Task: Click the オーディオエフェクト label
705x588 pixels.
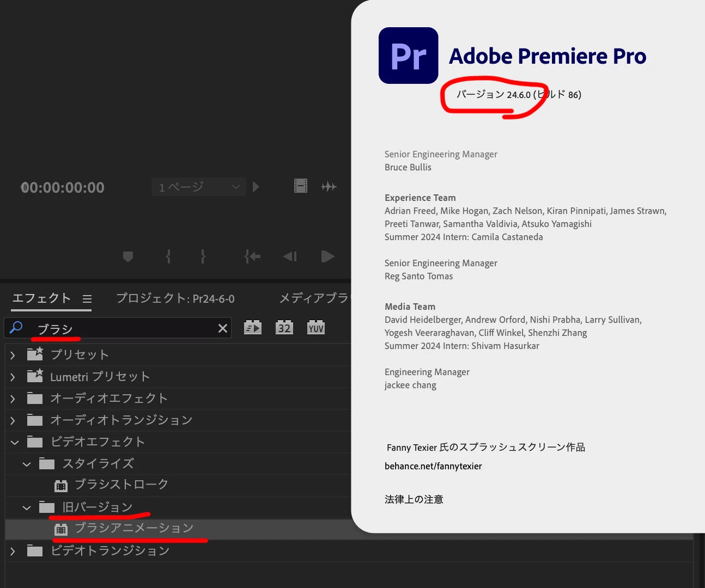Action: (109, 398)
